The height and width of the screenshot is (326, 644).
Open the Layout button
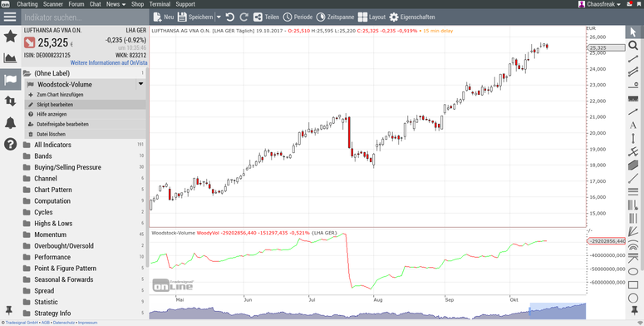[371, 17]
